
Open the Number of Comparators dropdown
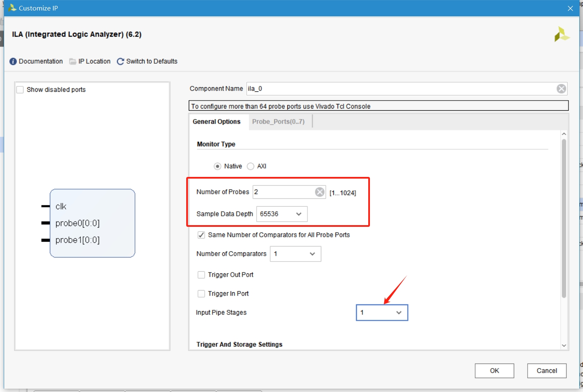click(296, 254)
